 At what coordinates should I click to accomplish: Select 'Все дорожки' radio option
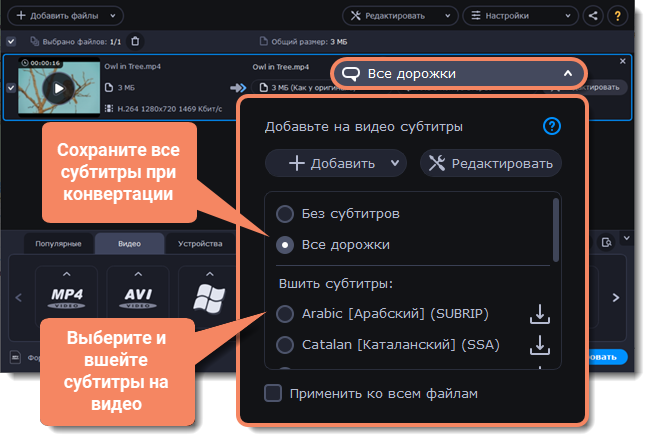[x=286, y=244]
